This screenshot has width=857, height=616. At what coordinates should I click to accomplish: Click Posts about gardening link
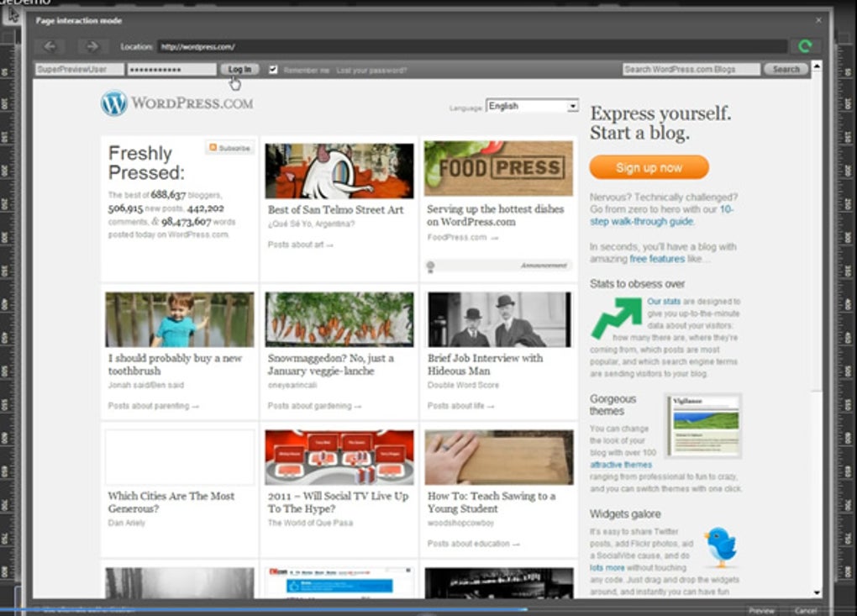315,406
